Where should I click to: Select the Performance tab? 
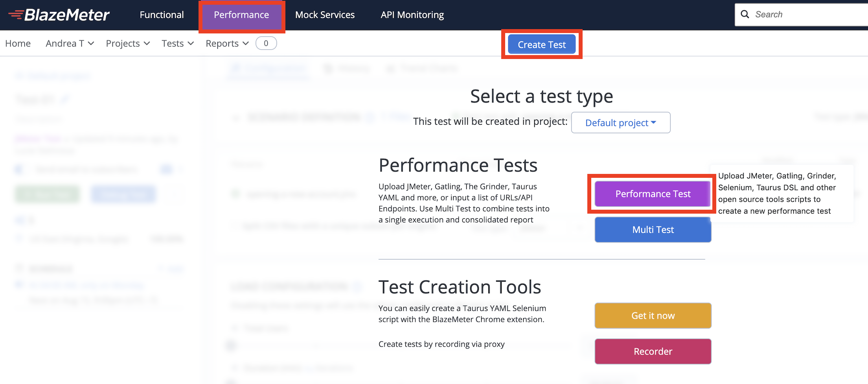click(x=241, y=15)
